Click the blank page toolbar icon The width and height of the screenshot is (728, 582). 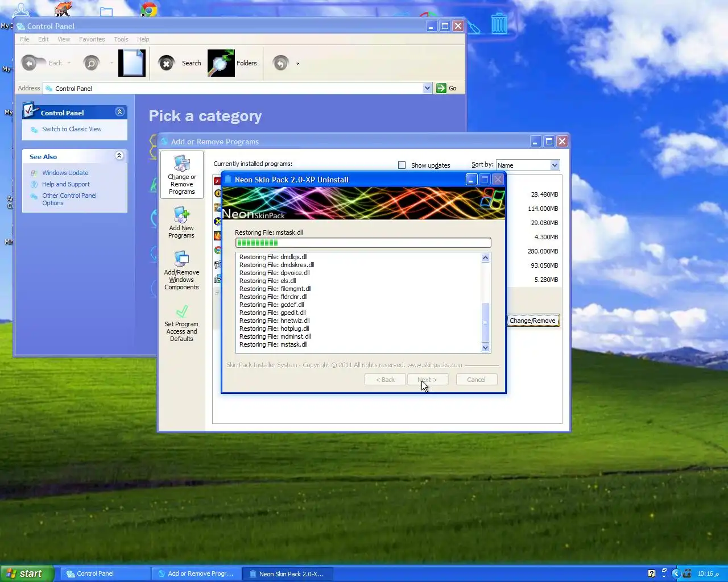132,63
